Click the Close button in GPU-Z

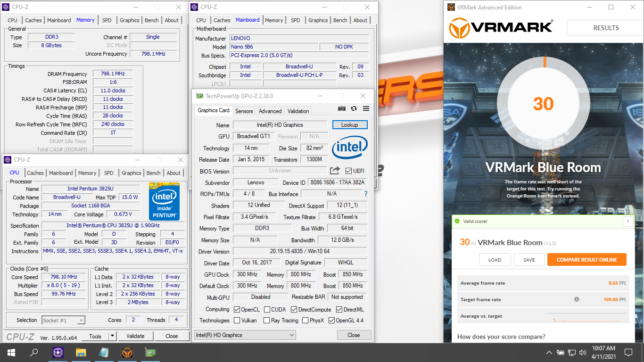coord(354,335)
